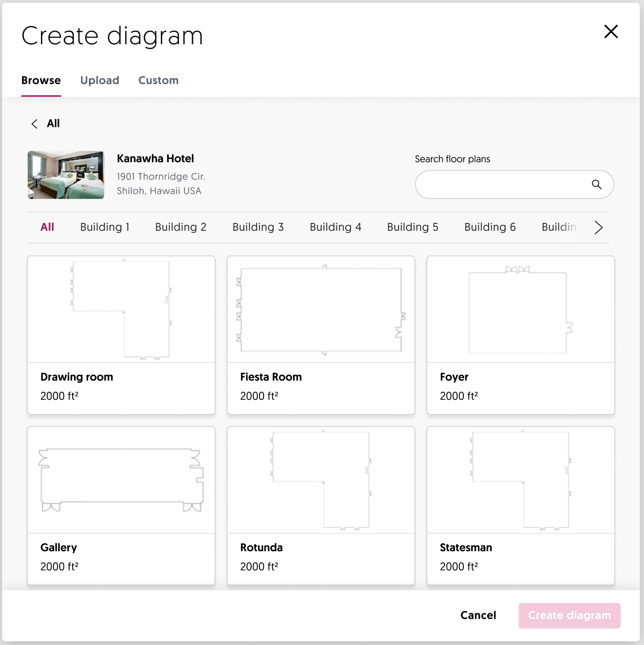Open the Custom tab

(x=158, y=80)
